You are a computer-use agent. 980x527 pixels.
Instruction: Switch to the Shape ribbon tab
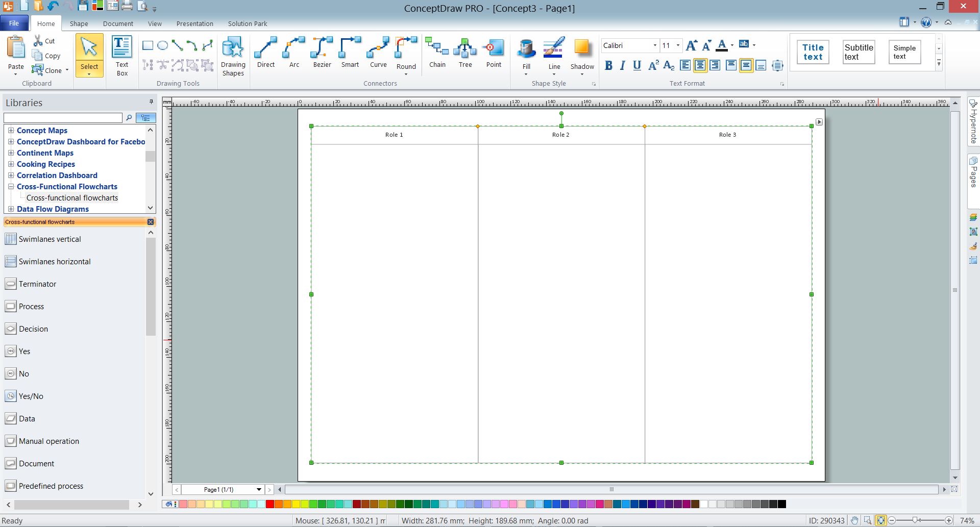pyautogui.click(x=79, y=23)
